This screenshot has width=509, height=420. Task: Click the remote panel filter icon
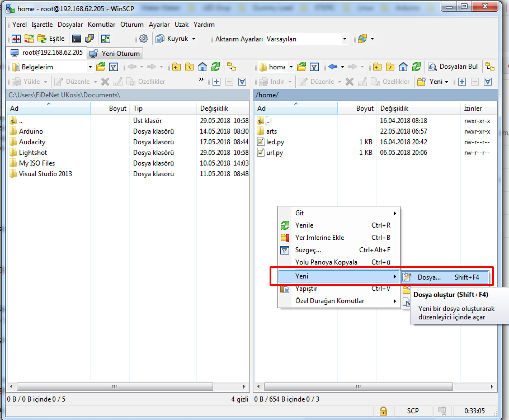314,67
